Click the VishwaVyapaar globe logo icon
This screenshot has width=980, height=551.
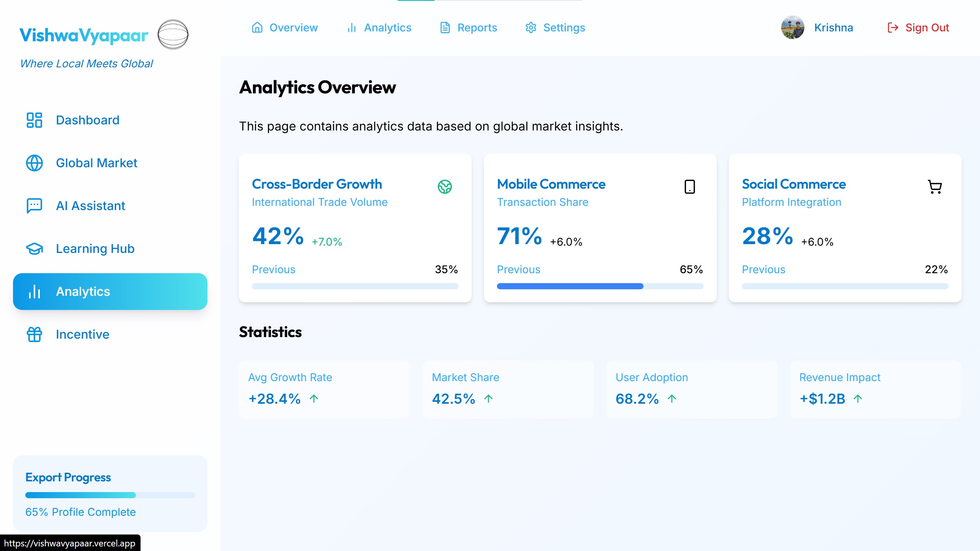point(173,34)
